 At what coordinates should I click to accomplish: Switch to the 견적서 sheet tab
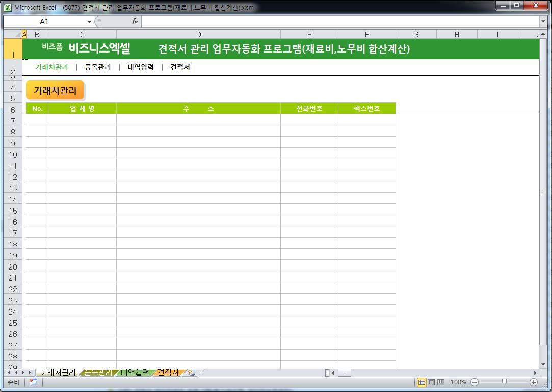168,372
